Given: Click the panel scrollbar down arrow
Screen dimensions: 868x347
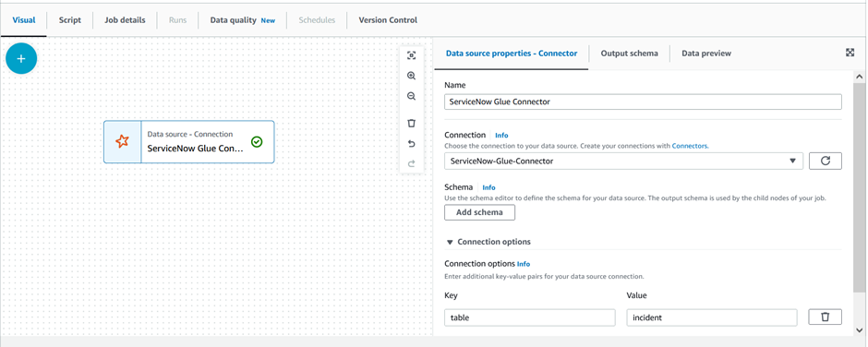Looking at the screenshot, I should [859, 329].
